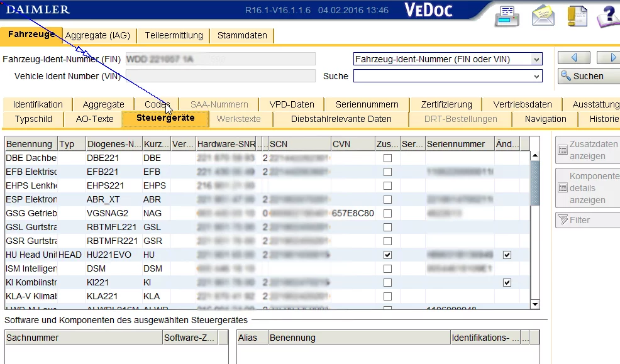Click table scrollbar down arrow

point(535,304)
